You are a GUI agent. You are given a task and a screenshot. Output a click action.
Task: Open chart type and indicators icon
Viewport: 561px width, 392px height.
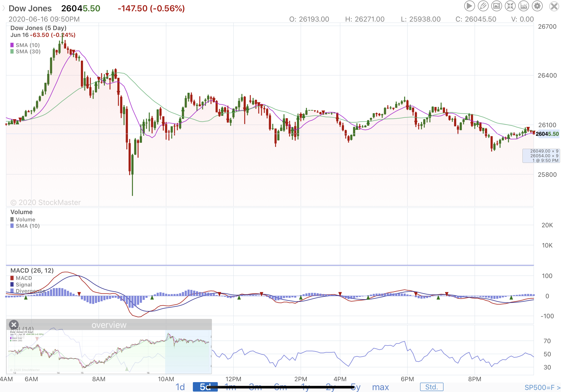pyautogui.click(x=524, y=6)
